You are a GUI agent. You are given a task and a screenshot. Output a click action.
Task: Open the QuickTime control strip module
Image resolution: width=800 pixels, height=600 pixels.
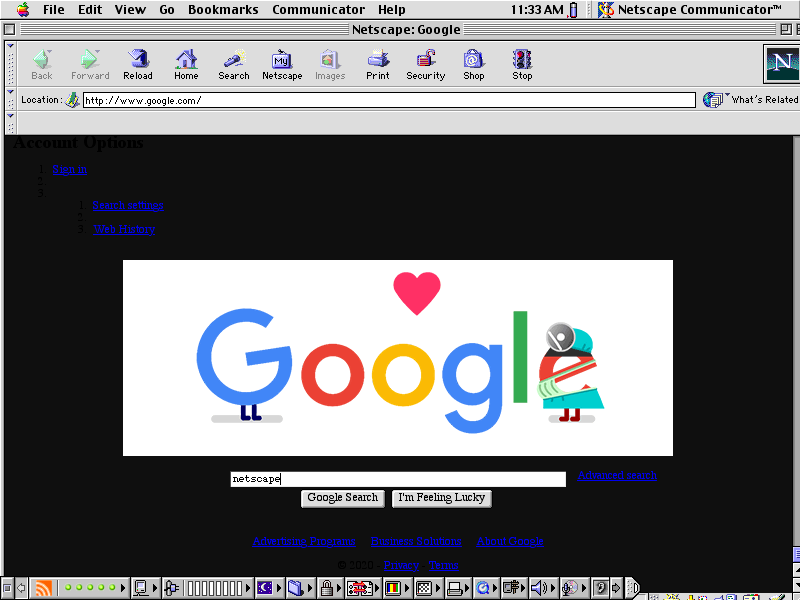coord(486,588)
